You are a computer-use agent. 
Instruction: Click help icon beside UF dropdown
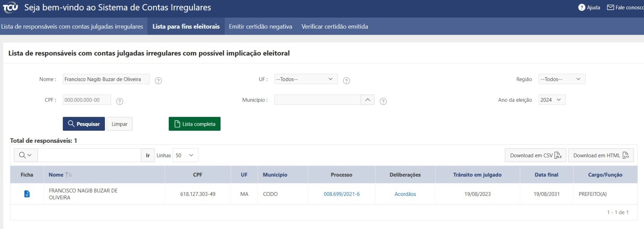[346, 81]
